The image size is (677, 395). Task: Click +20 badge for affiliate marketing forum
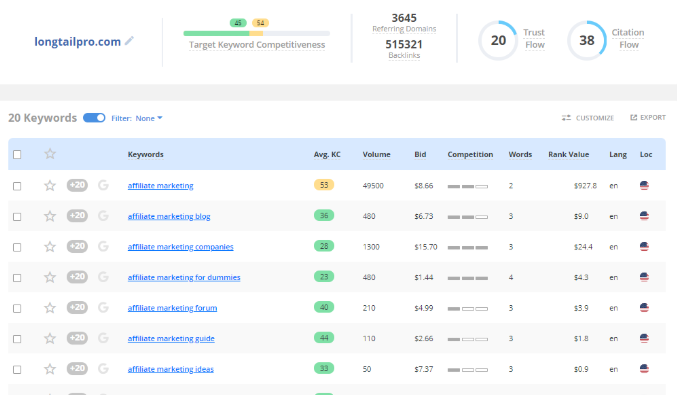click(x=77, y=307)
